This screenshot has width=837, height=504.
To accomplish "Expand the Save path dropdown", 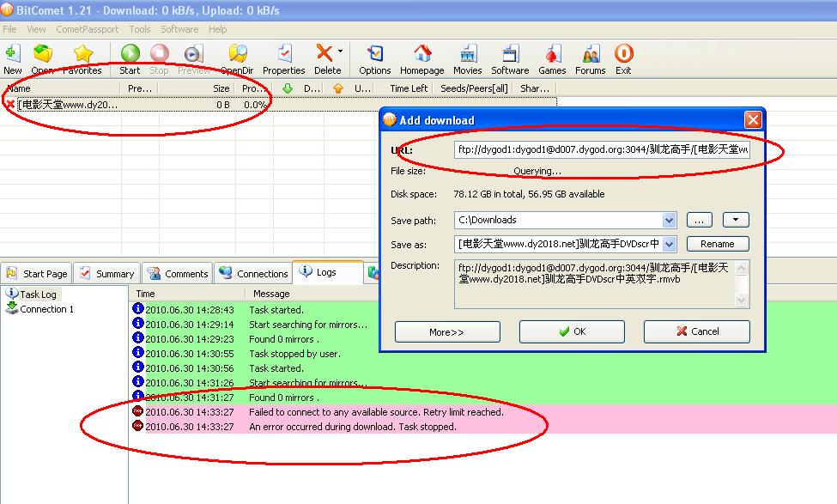I will tap(669, 220).
